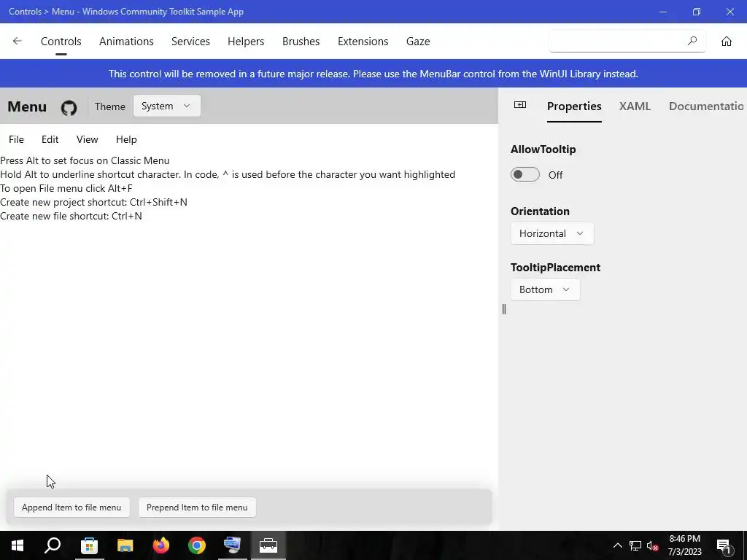Click the Menu page heading

(x=27, y=106)
